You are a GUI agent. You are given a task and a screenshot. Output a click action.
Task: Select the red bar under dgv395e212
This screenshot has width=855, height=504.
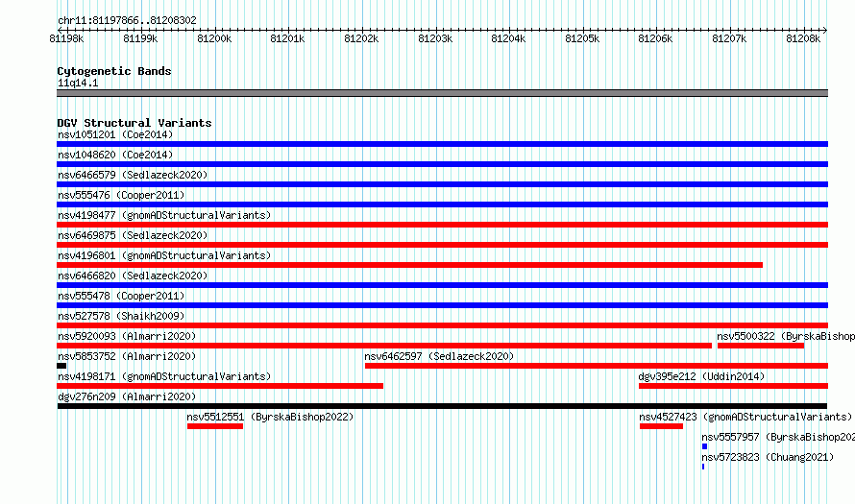tap(733, 386)
